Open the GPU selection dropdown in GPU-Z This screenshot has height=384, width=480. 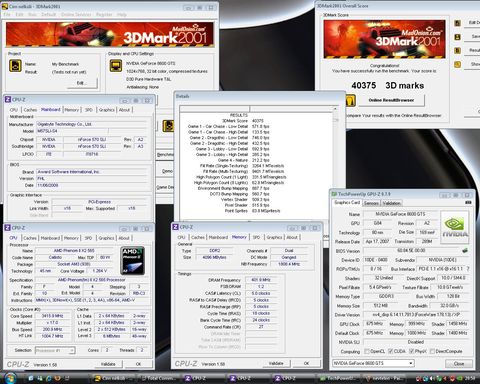point(373,363)
